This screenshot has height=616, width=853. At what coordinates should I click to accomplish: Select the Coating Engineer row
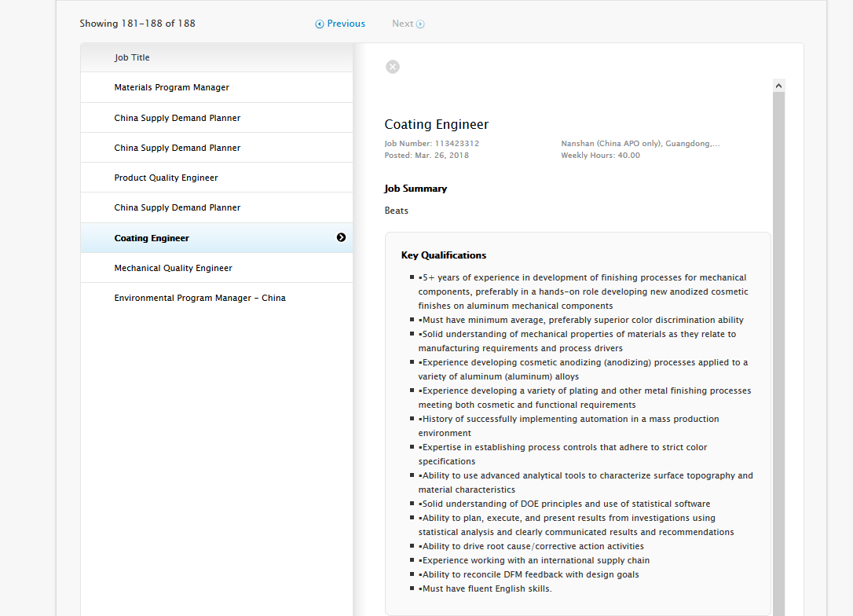tap(152, 238)
